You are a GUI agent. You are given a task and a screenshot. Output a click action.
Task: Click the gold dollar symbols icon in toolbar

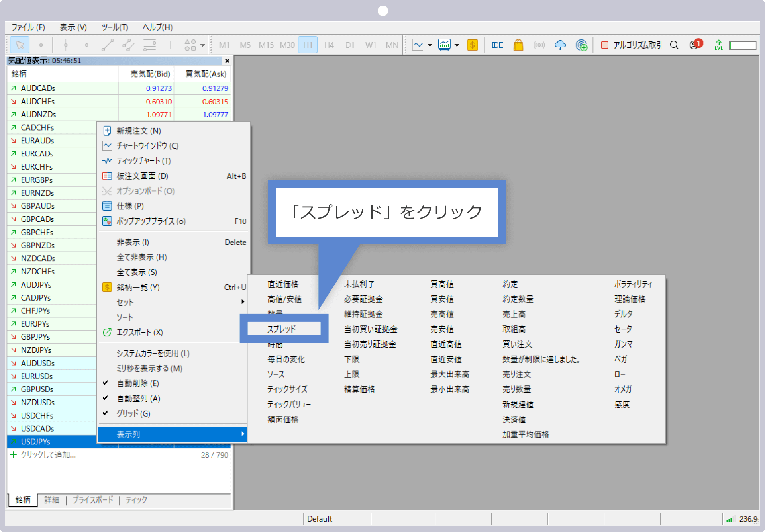pyautogui.click(x=472, y=45)
